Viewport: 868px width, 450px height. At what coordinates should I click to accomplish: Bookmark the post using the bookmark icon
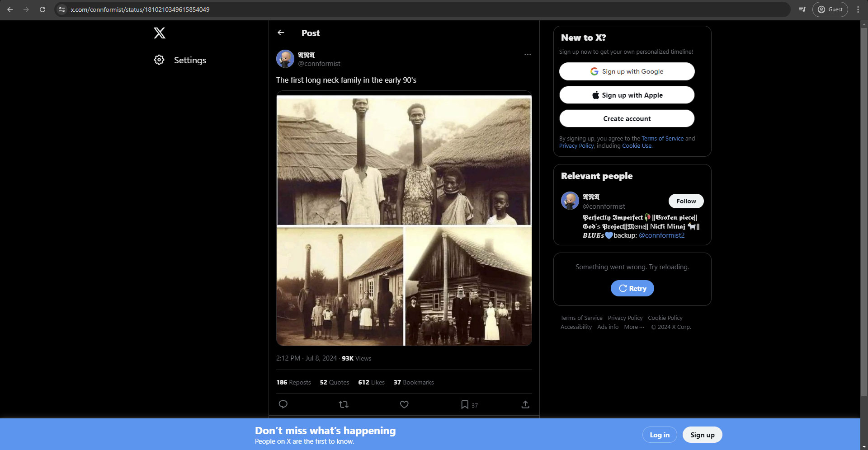(465, 404)
